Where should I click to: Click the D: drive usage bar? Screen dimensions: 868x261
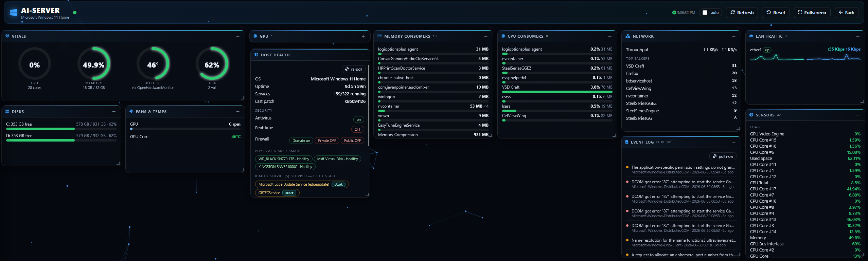61,141
